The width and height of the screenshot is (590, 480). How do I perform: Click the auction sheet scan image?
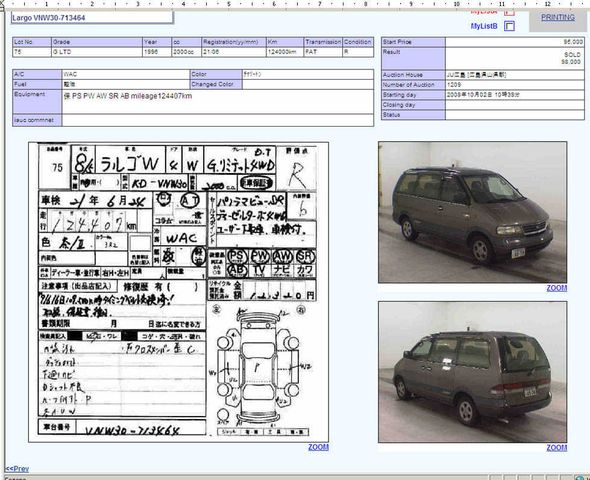(x=178, y=292)
